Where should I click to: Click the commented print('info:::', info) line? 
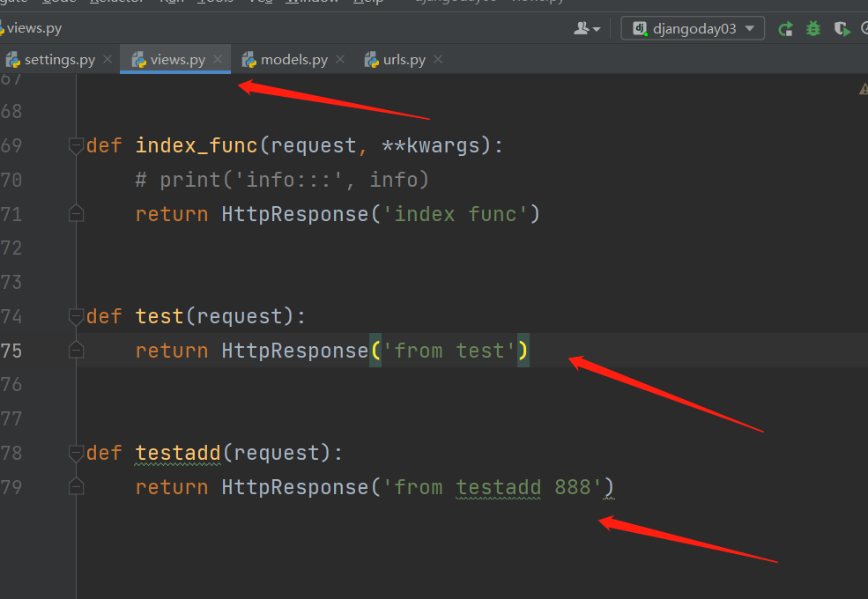click(282, 180)
